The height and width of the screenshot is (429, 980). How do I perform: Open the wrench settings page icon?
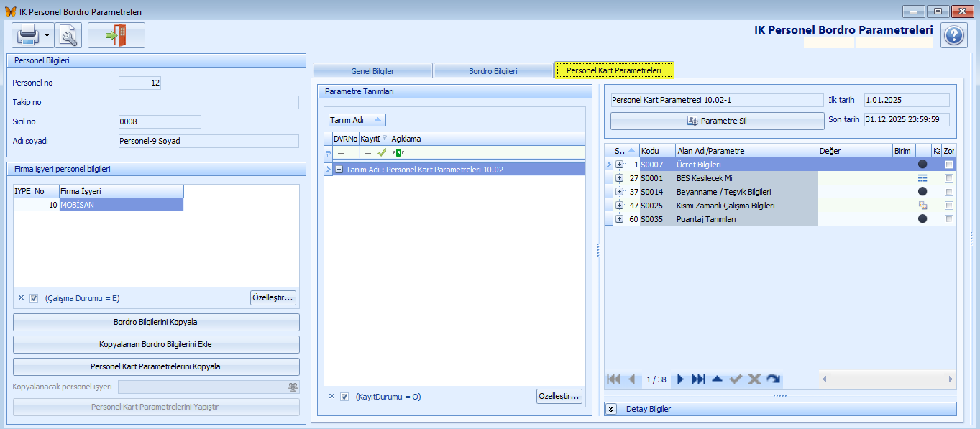point(68,35)
